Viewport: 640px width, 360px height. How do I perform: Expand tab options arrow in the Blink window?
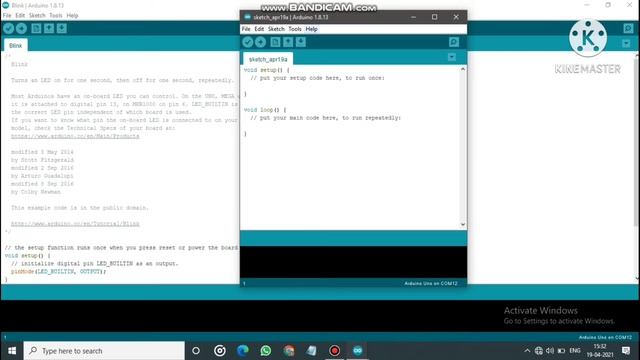point(626,43)
